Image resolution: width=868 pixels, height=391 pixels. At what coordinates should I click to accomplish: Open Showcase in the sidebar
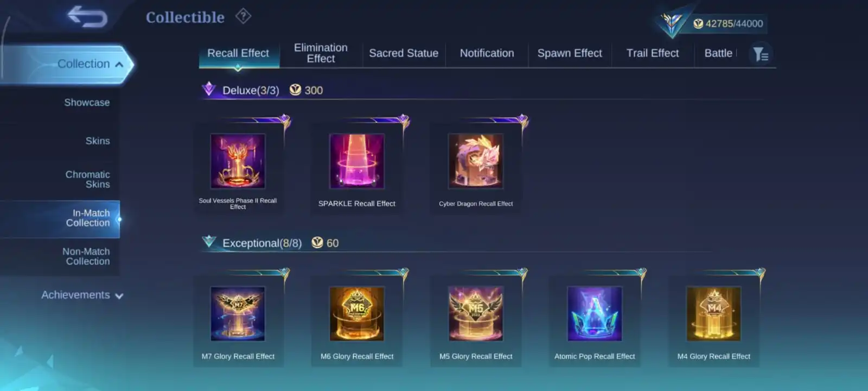87,103
